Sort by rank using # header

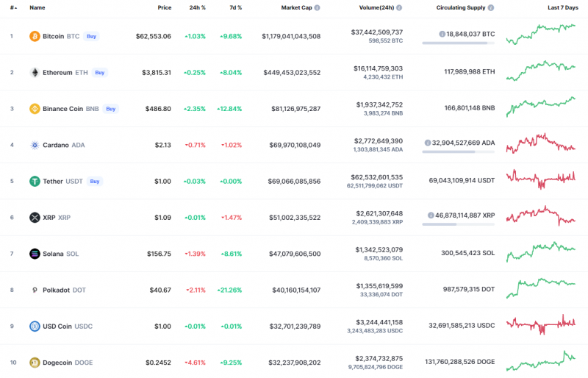13,7
